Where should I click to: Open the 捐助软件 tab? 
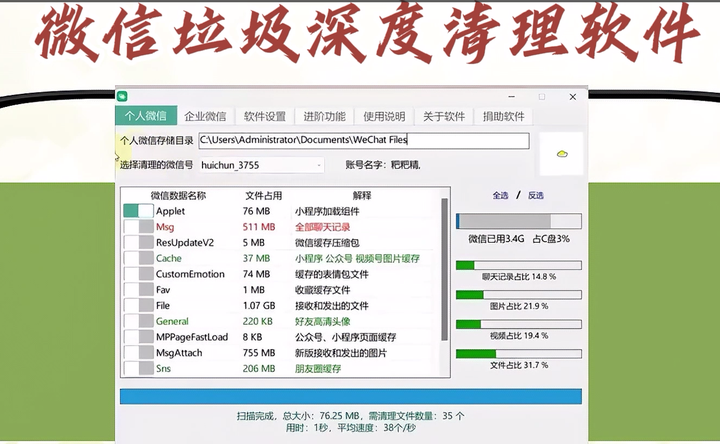[504, 116]
